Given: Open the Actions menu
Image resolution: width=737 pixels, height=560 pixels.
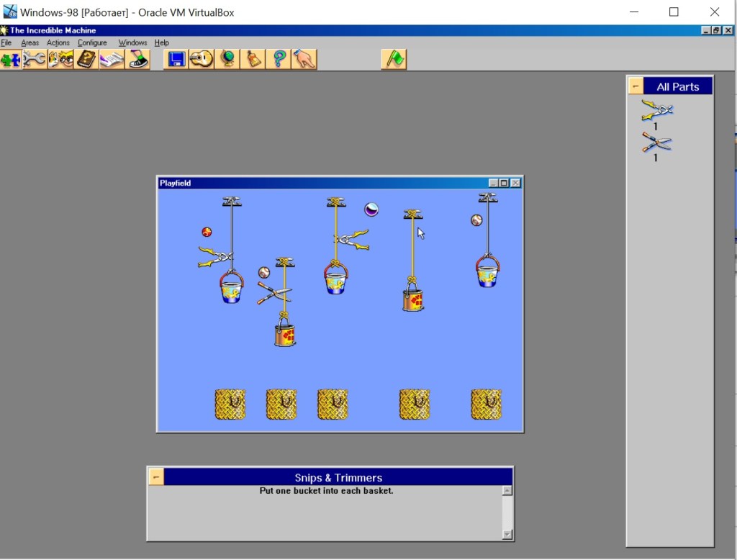Looking at the screenshot, I should (58, 43).
